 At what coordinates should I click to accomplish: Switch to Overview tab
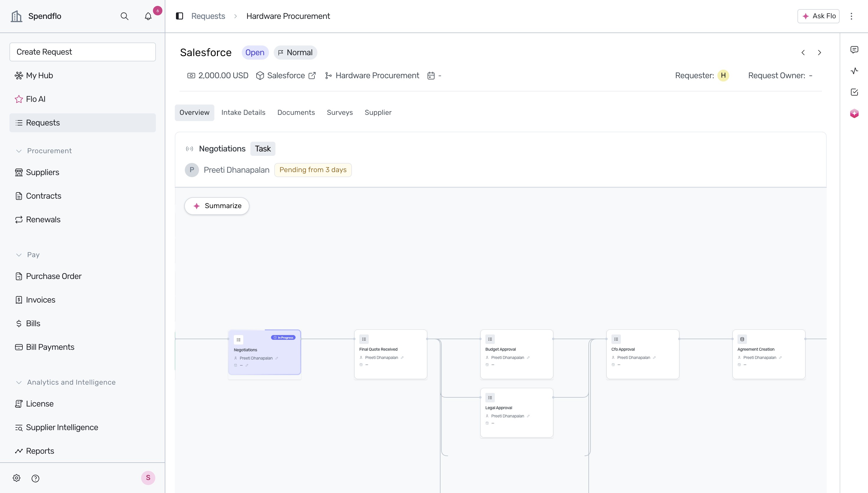pyautogui.click(x=194, y=112)
